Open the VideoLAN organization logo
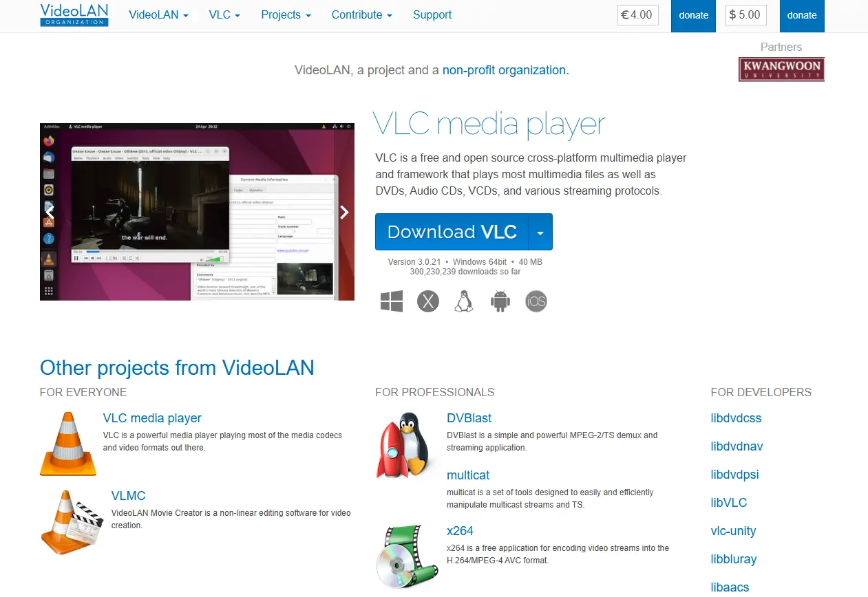 point(74,14)
